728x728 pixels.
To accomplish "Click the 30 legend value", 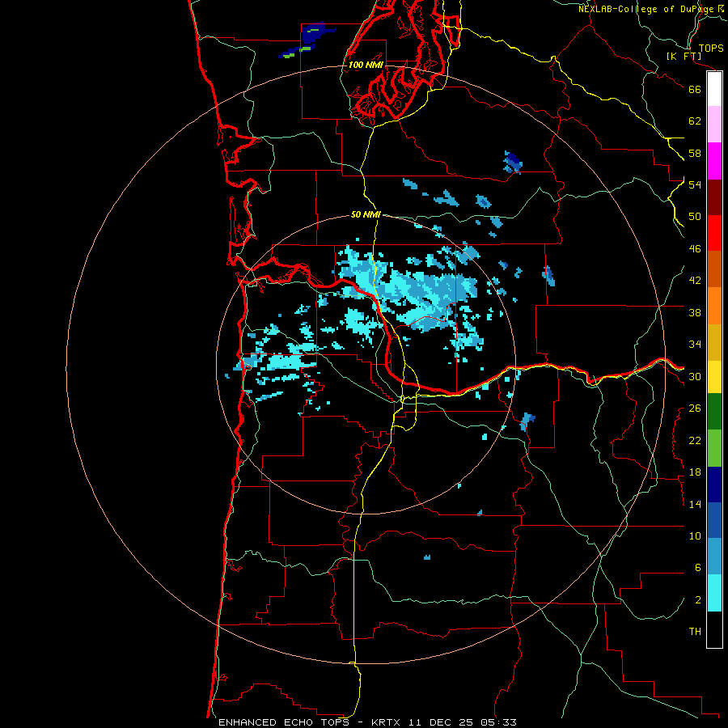I will click(x=695, y=376).
